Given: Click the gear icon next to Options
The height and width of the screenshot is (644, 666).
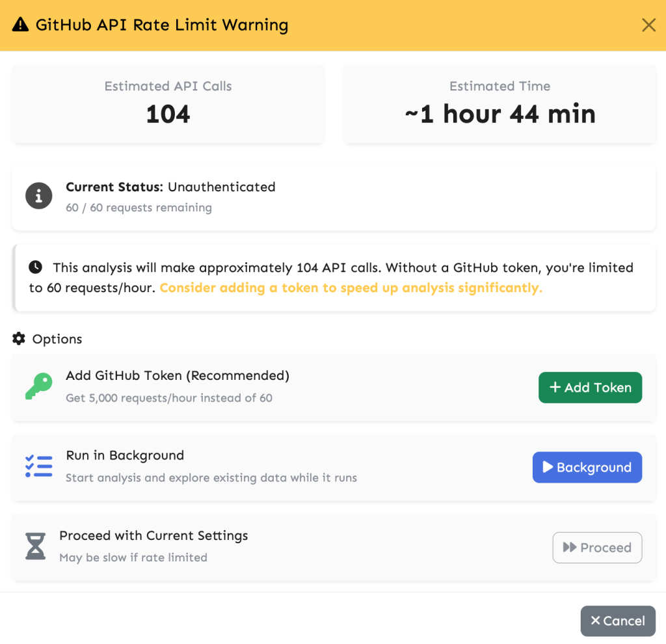Looking at the screenshot, I should point(18,338).
